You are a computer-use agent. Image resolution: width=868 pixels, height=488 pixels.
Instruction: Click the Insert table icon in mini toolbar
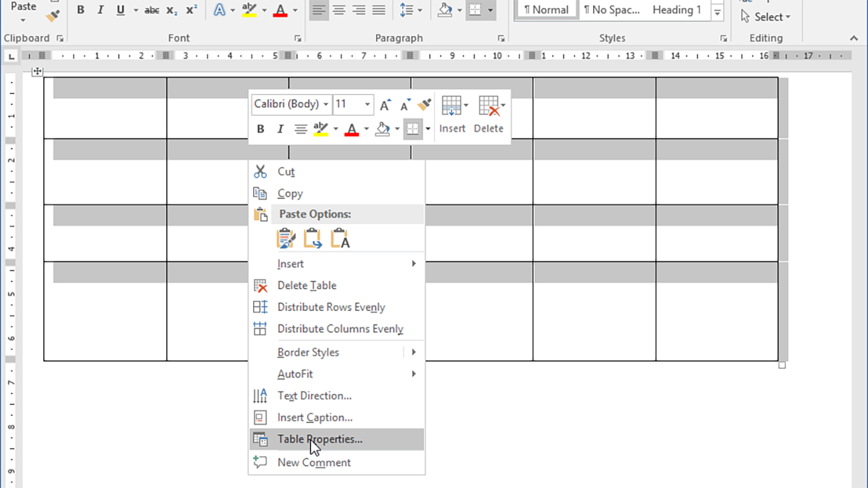click(x=452, y=115)
